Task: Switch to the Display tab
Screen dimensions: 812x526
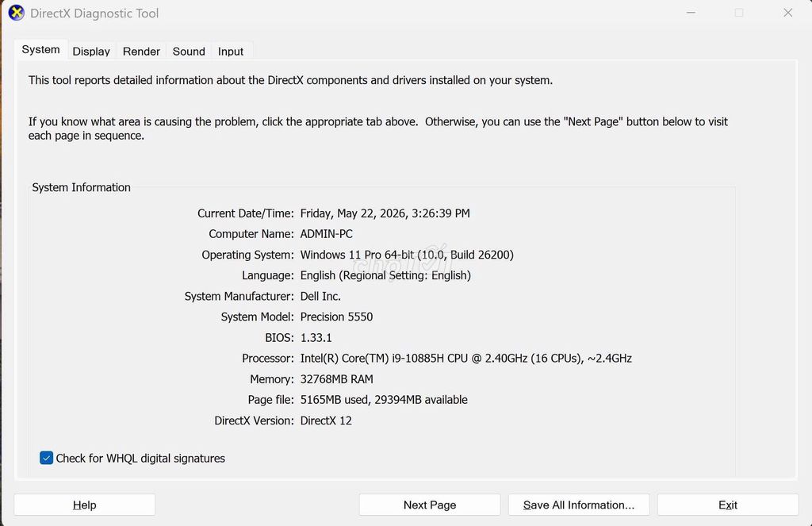Action: (91, 52)
